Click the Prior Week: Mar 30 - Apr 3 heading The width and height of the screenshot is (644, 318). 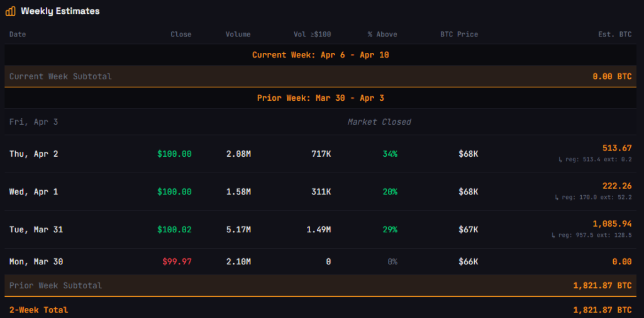[x=321, y=98]
